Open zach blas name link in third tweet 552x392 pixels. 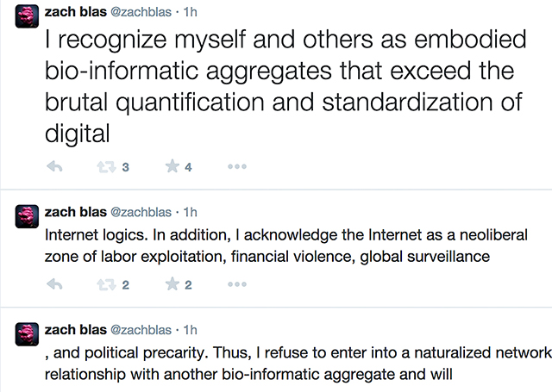[x=72, y=329]
